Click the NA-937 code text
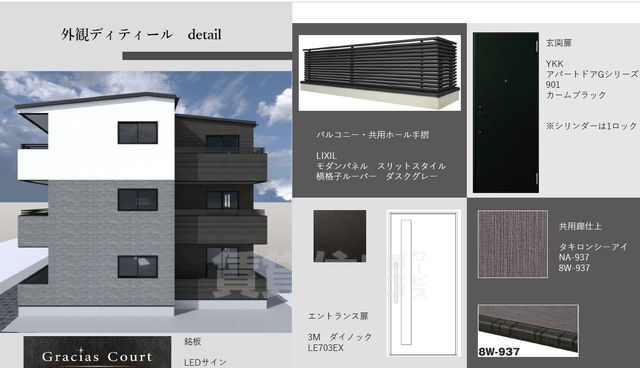 click(574, 257)
